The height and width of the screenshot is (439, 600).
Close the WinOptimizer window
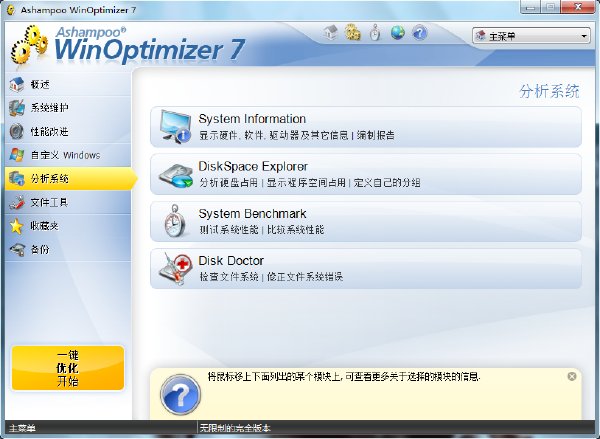[578, 7]
